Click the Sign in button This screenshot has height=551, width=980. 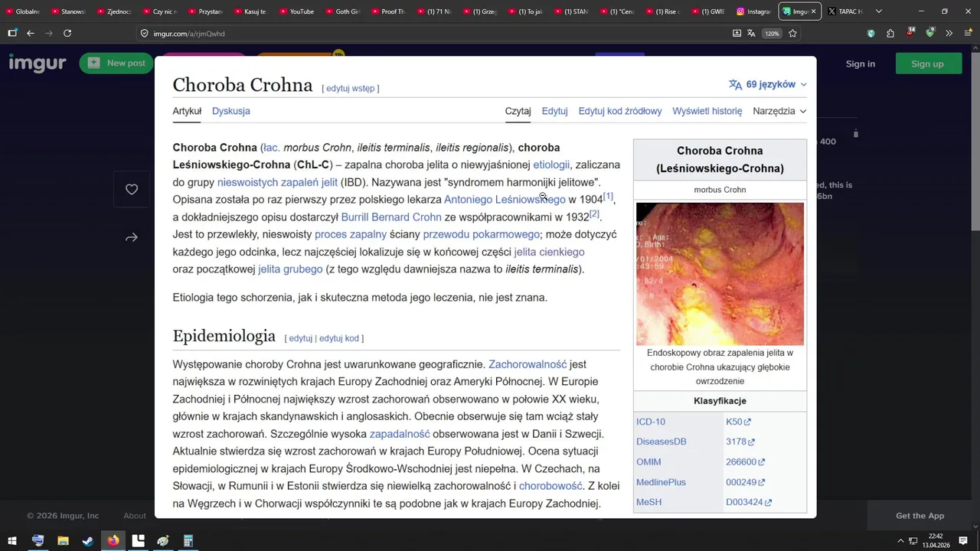[861, 64]
